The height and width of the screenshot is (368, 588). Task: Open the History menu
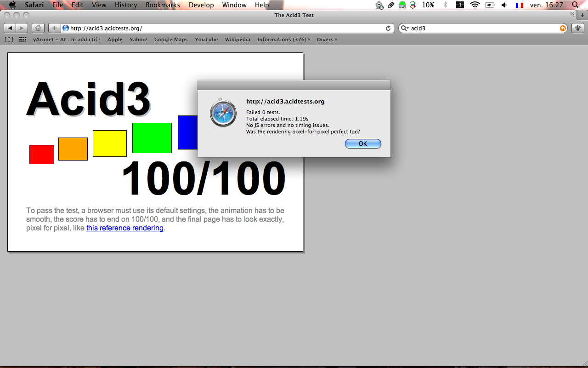coord(126,5)
